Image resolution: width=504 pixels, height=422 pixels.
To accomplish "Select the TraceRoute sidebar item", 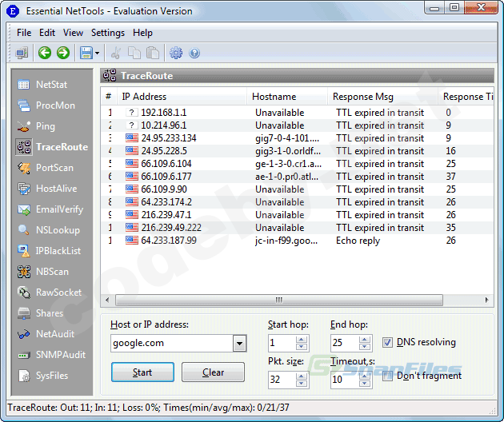I will point(52,147).
